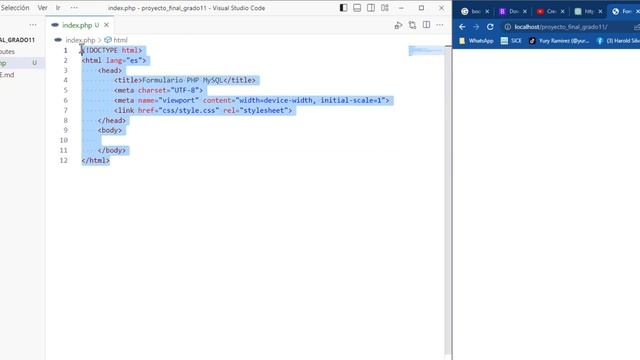The height and width of the screenshot is (360, 640).
Task: Select the 'outes' folder in Explorer
Action: pyautogui.click(x=7, y=52)
